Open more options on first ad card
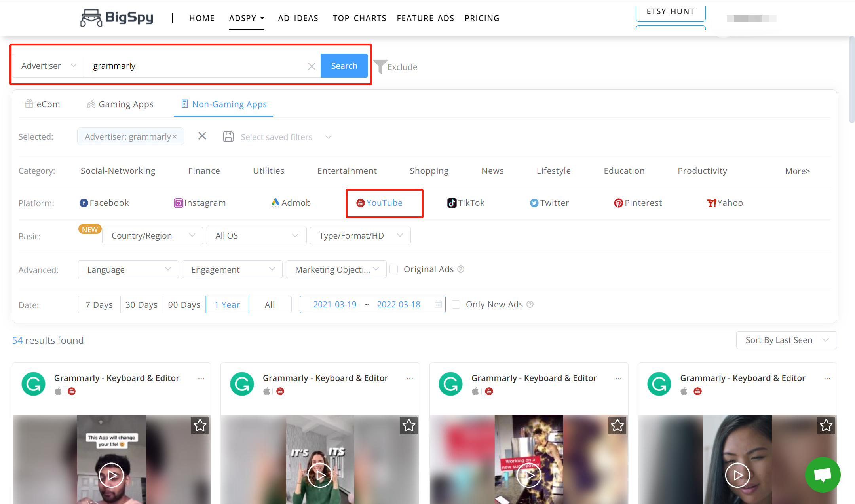The image size is (855, 504). pos(201,379)
